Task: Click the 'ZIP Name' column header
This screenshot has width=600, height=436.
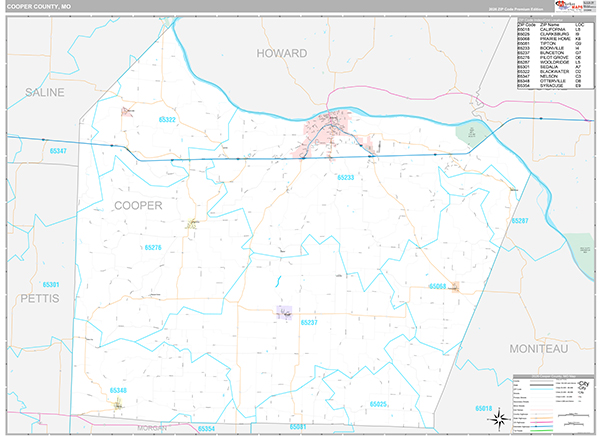Action: tap(549, 25)
